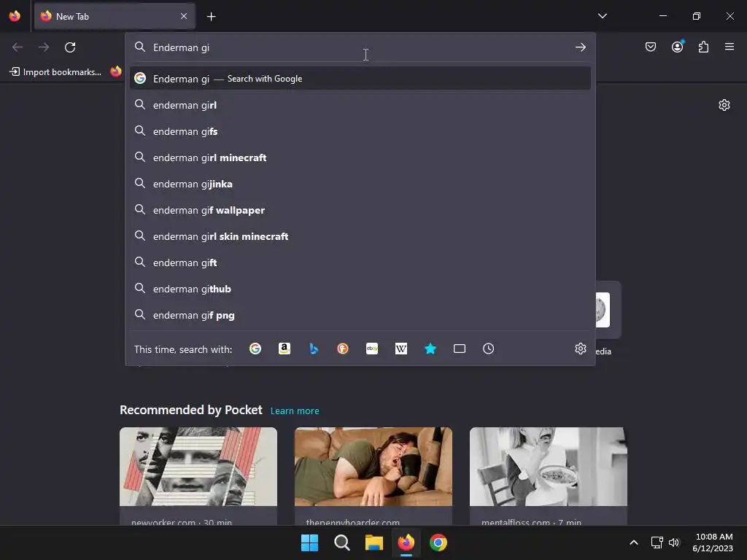Open a new tab with plus button
Viewport: 747px width, 560px height.
(211, 17)
